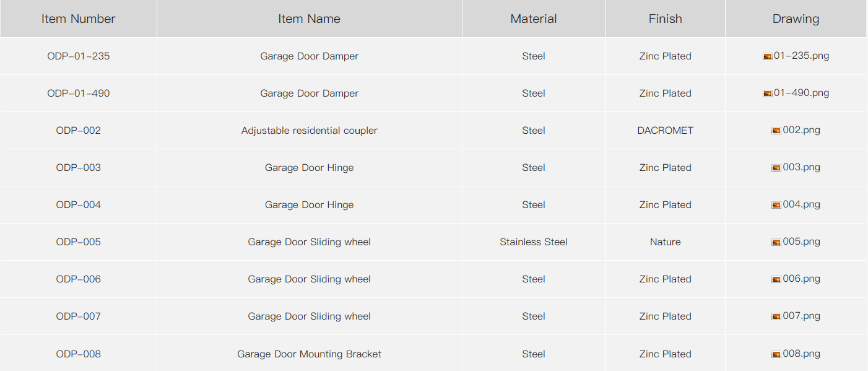Click the image icon beside 002.png

tap(776, 131)
